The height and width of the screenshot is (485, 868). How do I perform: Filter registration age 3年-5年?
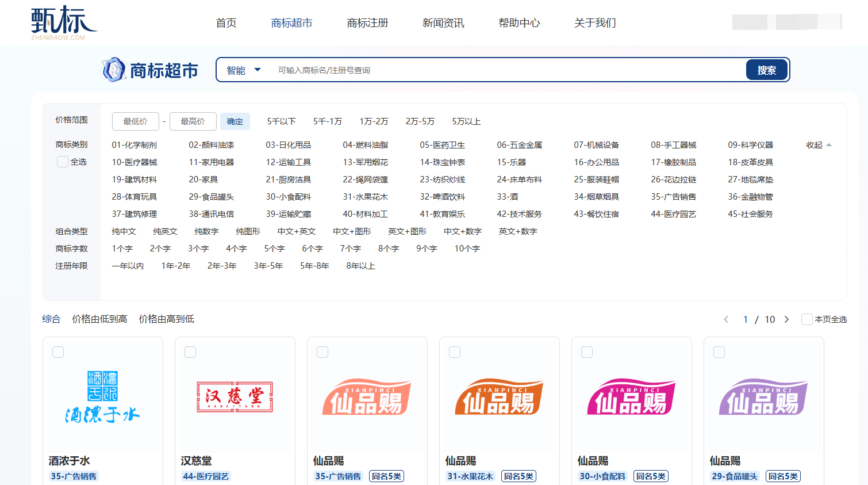[268, 266]
